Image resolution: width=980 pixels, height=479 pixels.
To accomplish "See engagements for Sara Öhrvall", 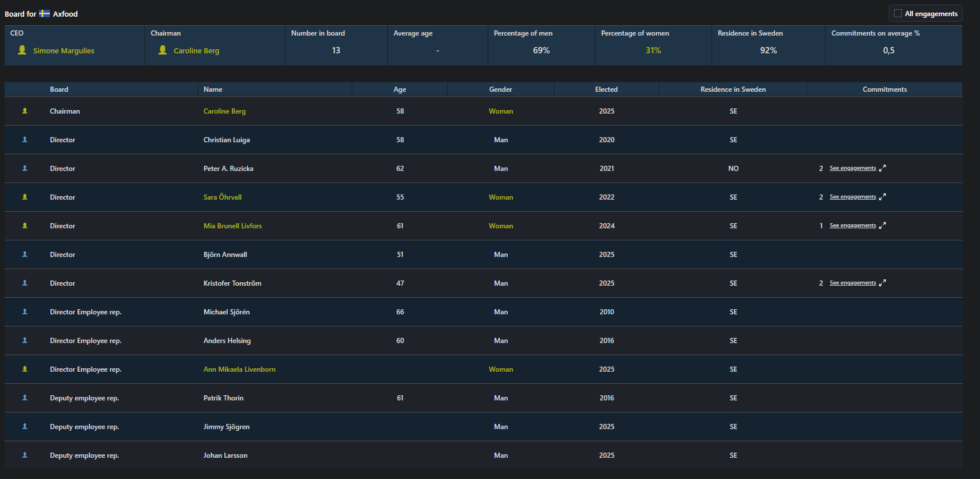I will [x=853, y=197].
